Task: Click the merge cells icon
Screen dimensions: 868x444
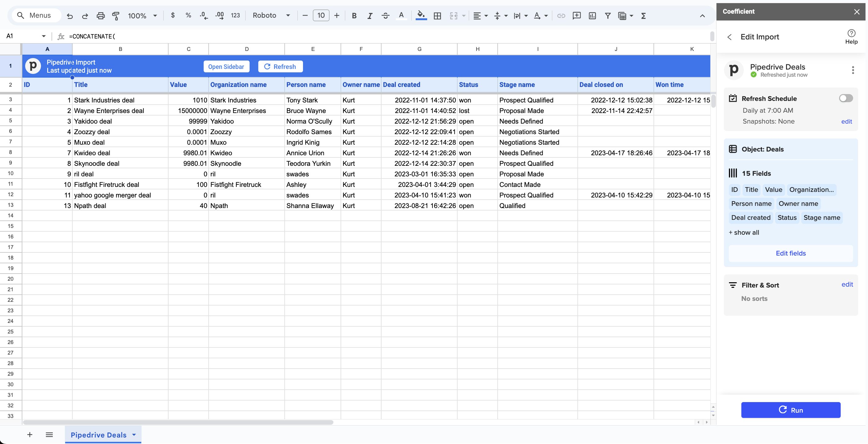Action: point(454,16)
